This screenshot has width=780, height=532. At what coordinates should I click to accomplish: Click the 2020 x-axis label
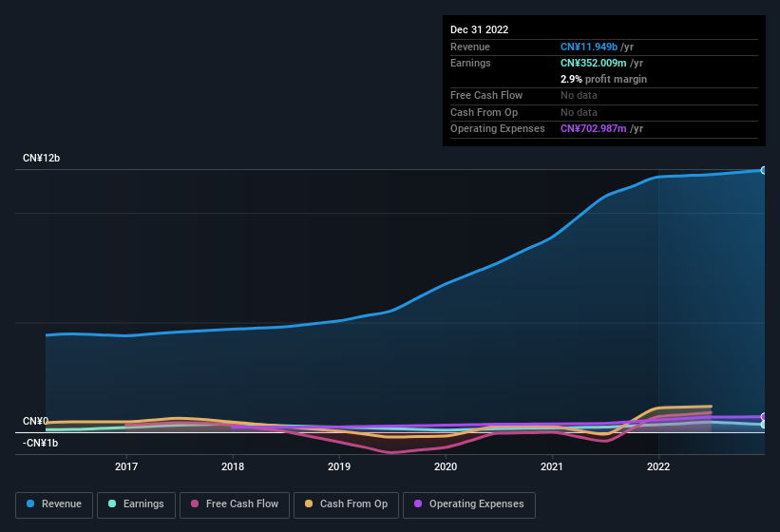click(x=446, y=466)
